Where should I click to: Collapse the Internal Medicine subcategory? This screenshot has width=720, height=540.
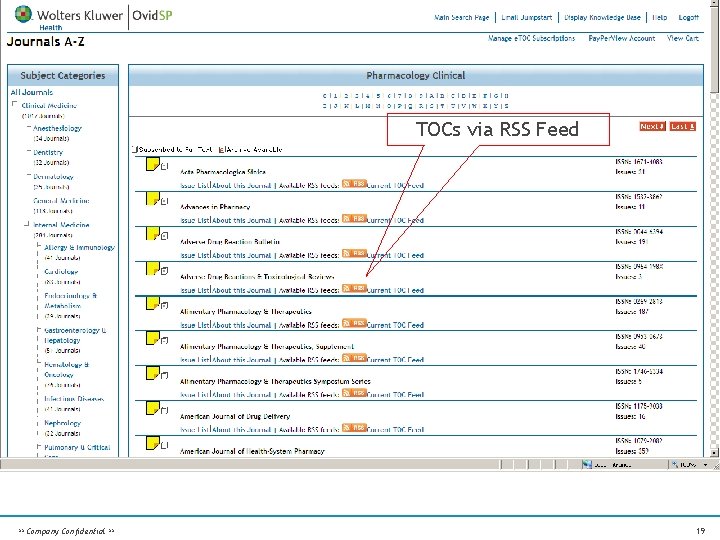coord(27,224)
